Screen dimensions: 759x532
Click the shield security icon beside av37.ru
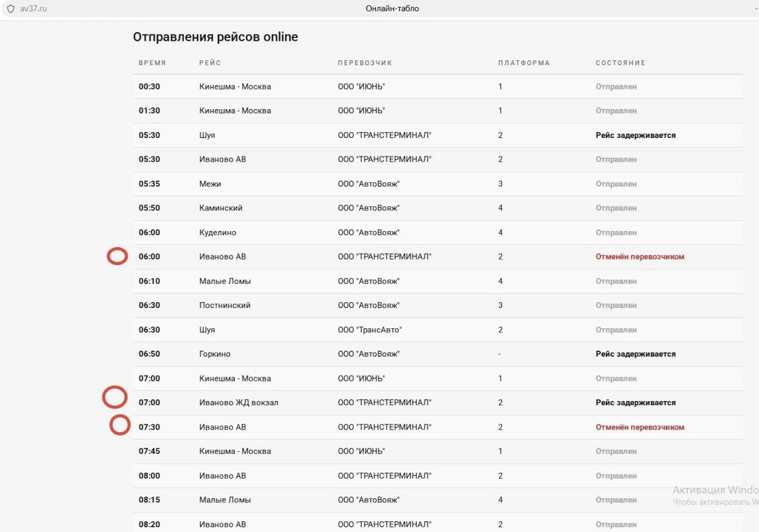pyautogui.click(x=11, y=9)
